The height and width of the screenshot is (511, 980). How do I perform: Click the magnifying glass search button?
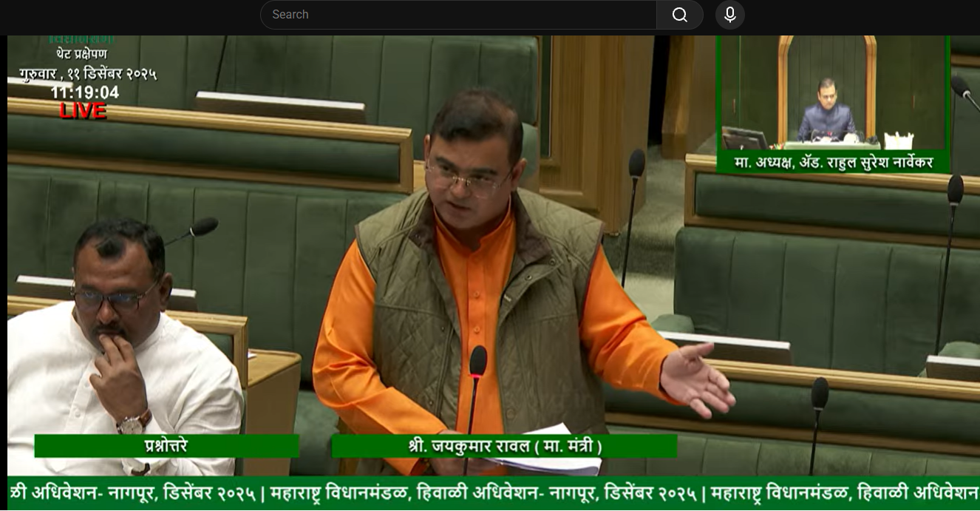tap(679, 15)
